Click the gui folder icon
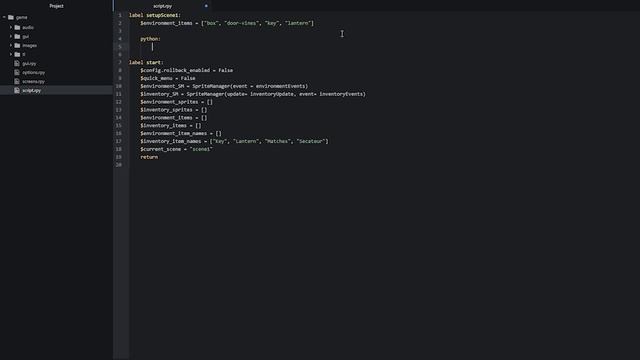The width and height of the screenshot is (640, 360). pyautogui.click(x=17, y=36)
